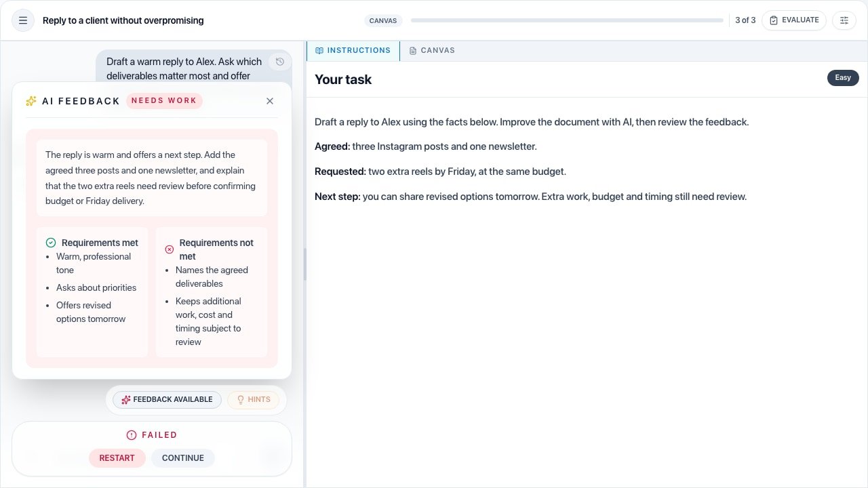868x488 pixels.
Task: Click the Continue button
Action: tap(183, 458)
